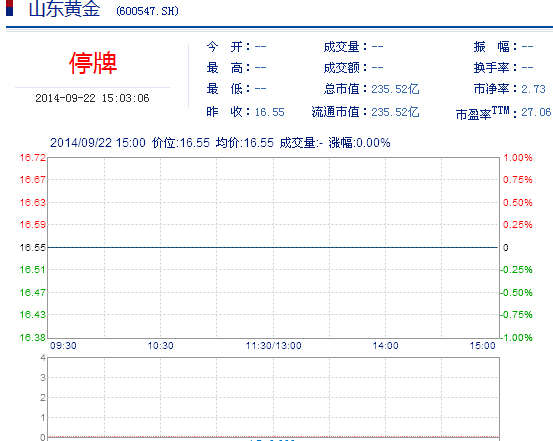Click 涨幅:0.00% in chart header
This screenshot has height=441, width=553.
click(x=359, y=143)
